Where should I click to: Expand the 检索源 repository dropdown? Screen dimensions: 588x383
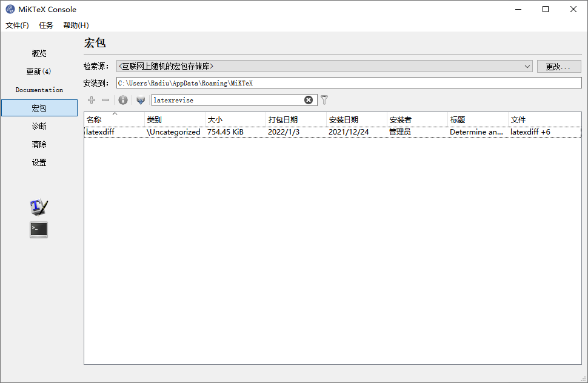pos(324,66)
